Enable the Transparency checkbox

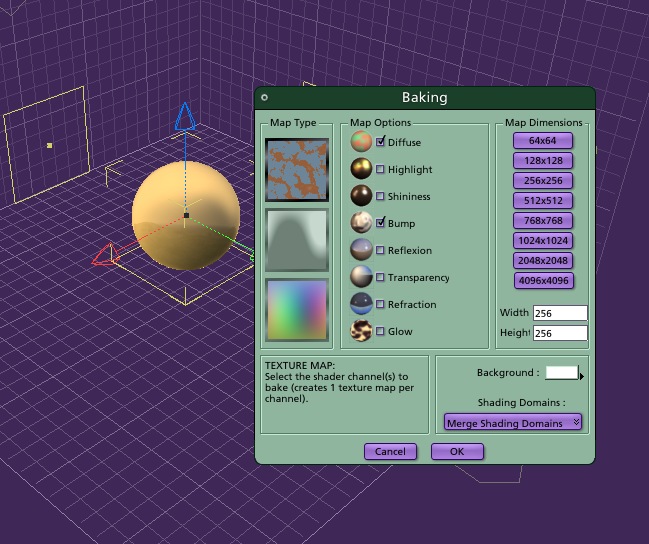tap(380, 277)
